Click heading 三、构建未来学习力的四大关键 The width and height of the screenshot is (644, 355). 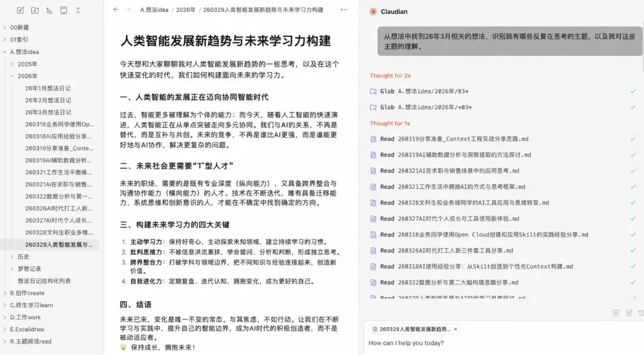[175, 225]
